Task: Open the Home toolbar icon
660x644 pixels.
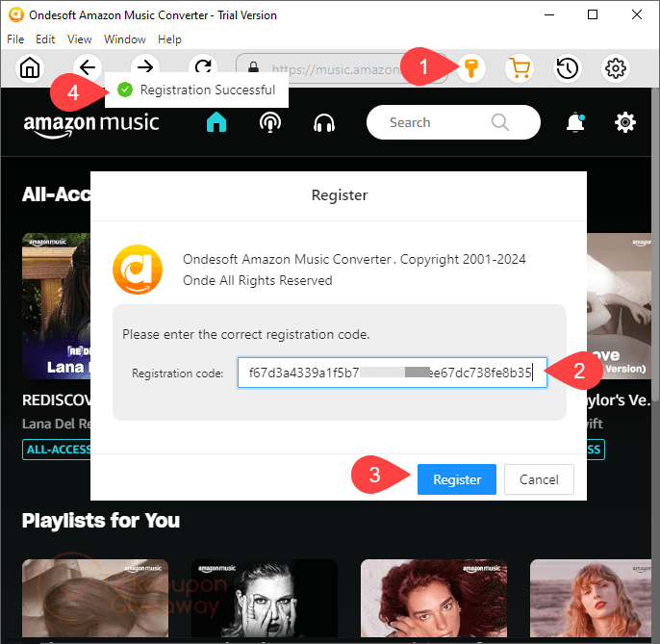Action: click(x=30, y=67)
